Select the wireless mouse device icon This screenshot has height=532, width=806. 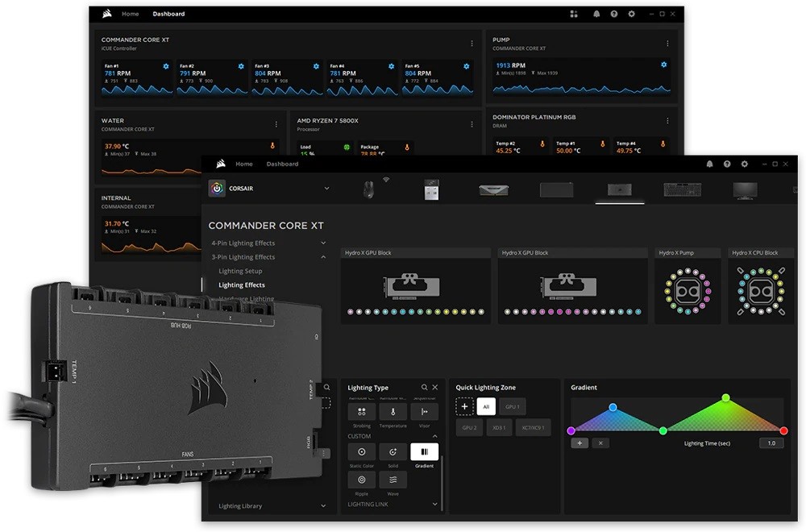[368, 189]
